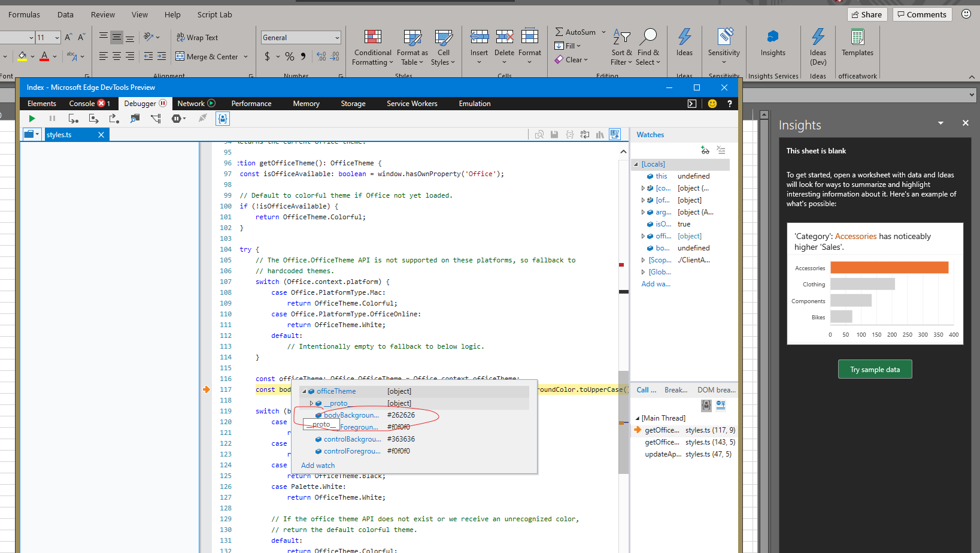This screenshot has width=980, height=553.
Task: Click the Try sample data button
Action: [x=875, y=369]
